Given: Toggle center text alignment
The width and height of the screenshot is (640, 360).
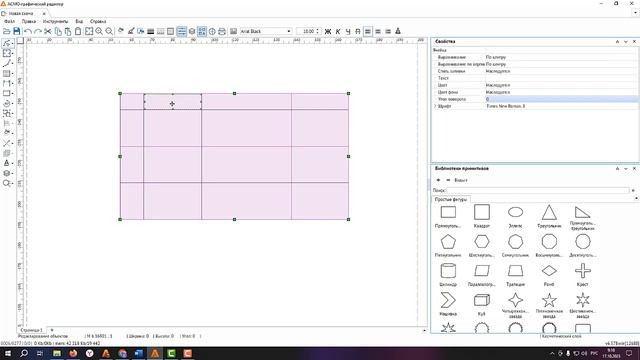Looking at the screenshot, I should (378, 31).
